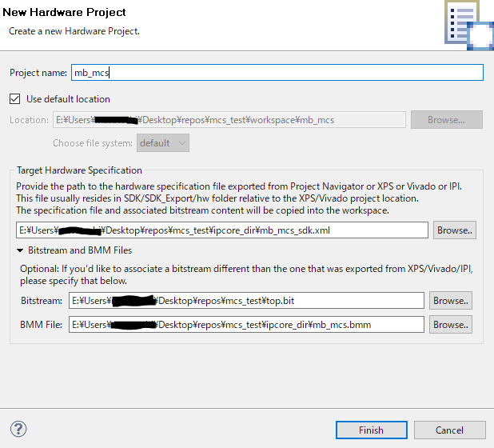The width and height of the screenshot is (494, 448).
Task: Click the hardware project wizard banner icon
Action: pos(468,26)
